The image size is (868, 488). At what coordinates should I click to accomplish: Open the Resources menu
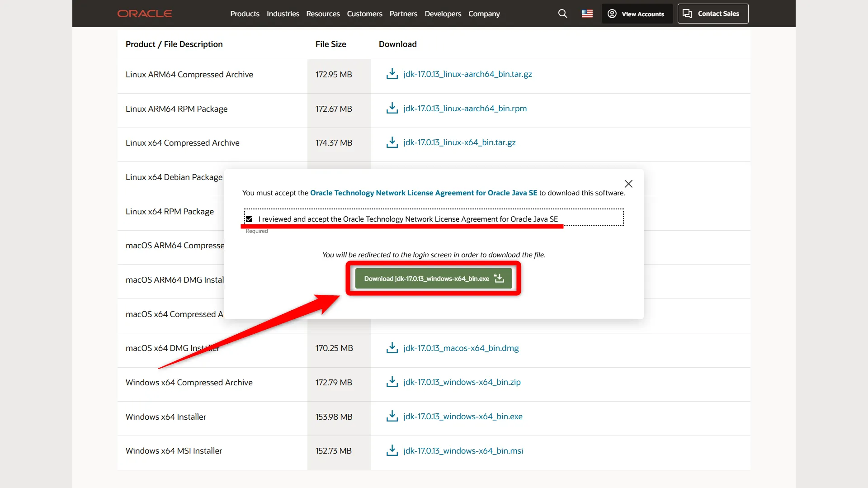tap(323, 14)
